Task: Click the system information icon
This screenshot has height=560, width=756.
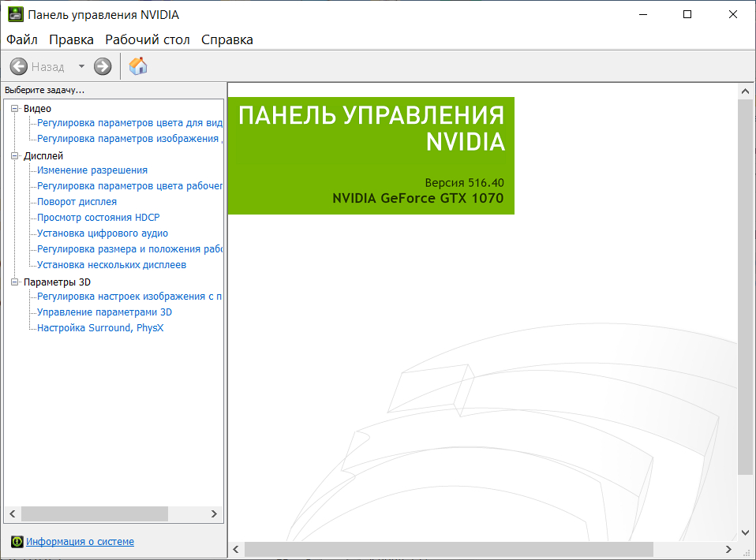Action: pos(17,542)
